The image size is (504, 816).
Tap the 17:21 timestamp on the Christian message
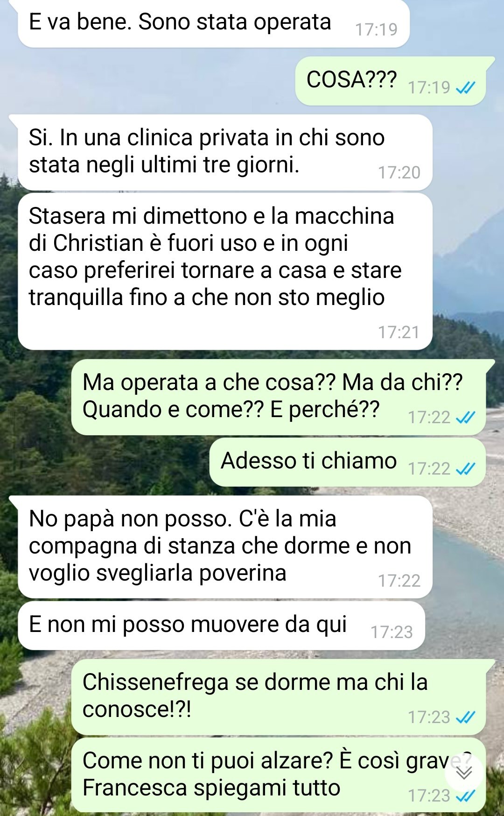(399, 332)
